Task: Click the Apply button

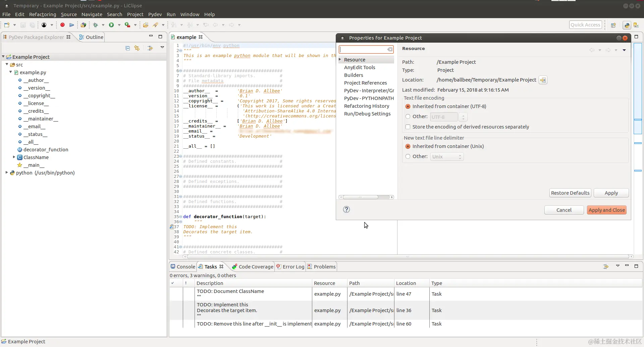Action: (611, 193)
